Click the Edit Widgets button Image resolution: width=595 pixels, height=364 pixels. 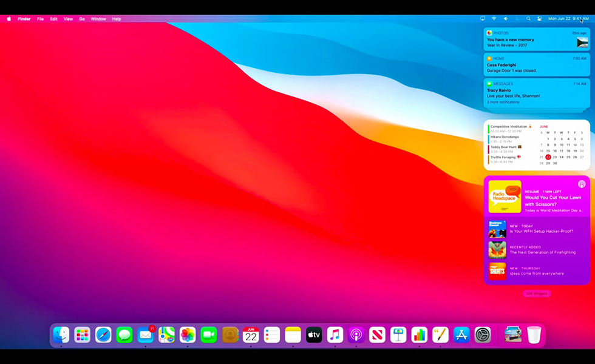pos(537,294)
